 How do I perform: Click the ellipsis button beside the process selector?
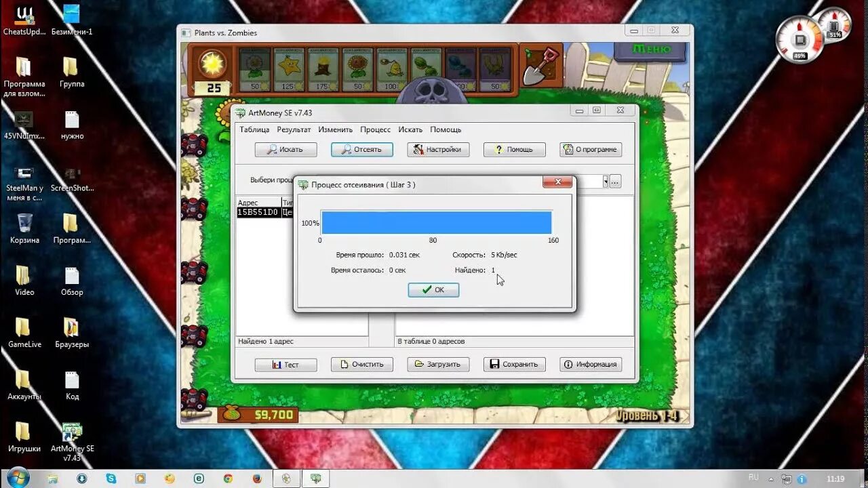pos(614,182)
